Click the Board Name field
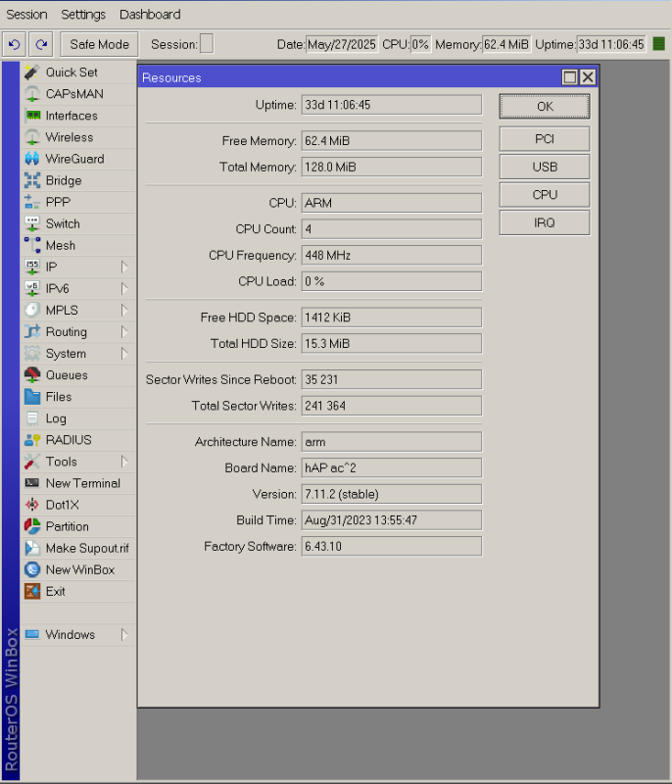The width and height of the screenshot is (672, 784). tap(392, 468)
